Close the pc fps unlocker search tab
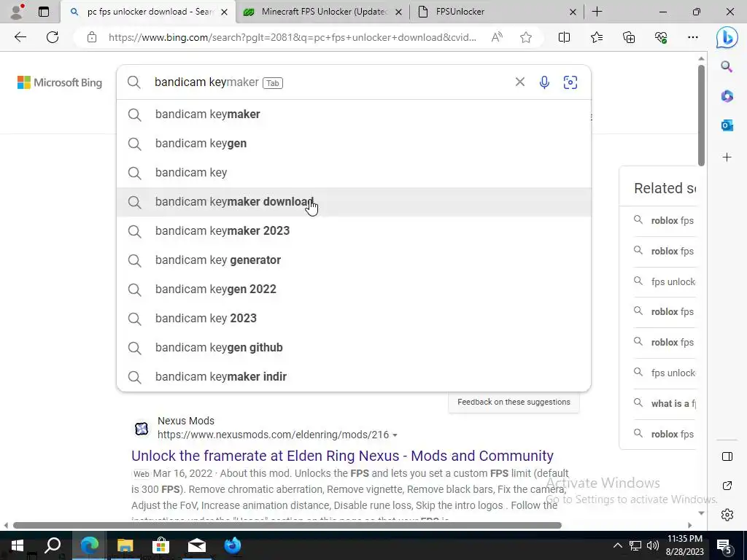This screenshot has height=560, width=747. [225, 12]
